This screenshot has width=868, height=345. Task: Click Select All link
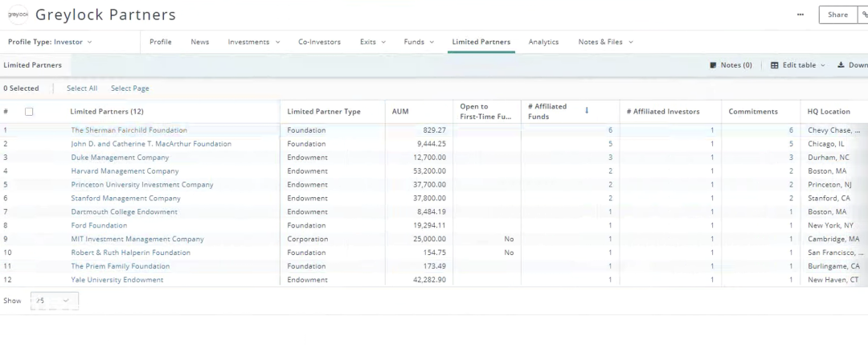[x=82, y=88]
